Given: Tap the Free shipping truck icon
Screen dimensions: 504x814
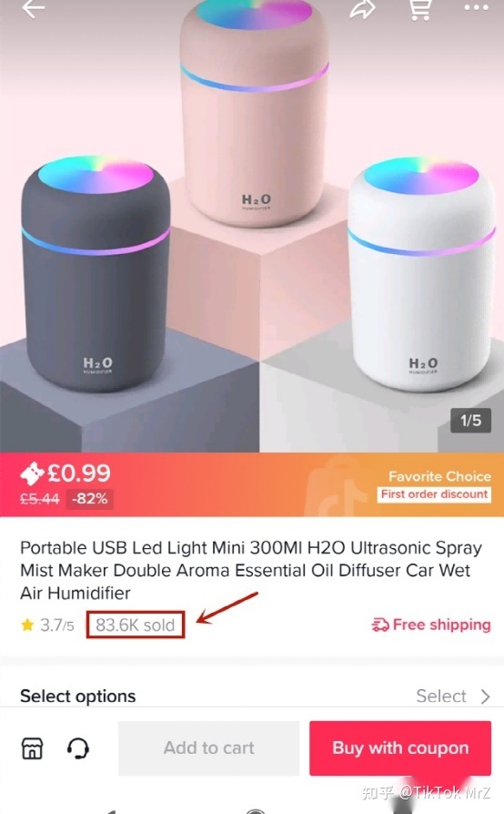Looking at the screenshot, I should 380,625.
